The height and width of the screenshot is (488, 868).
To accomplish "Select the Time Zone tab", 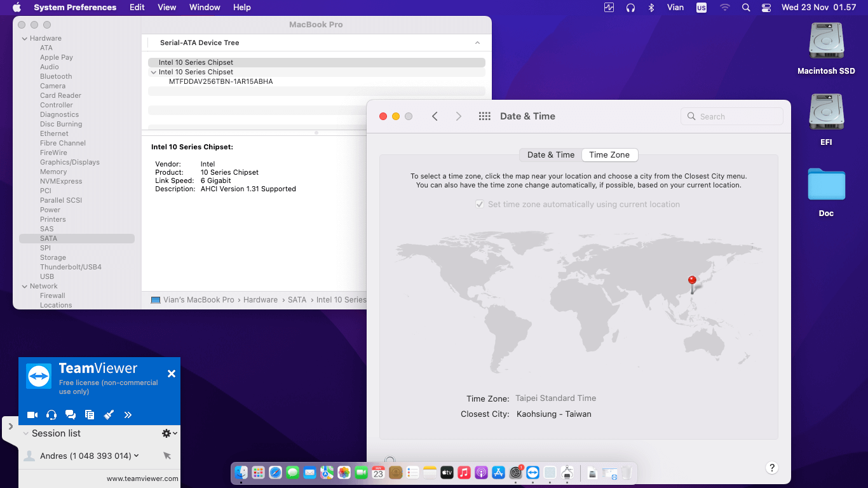I will [609, 155].
